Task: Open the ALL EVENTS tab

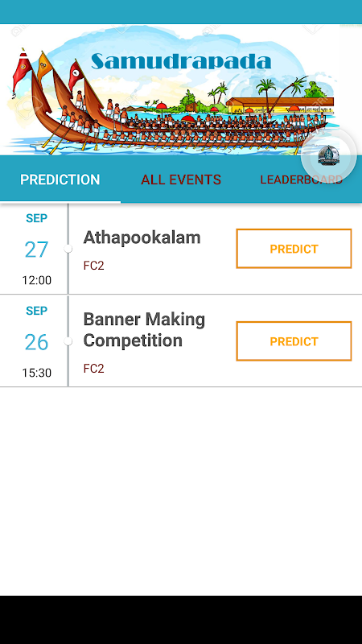Action: (181, 180)
